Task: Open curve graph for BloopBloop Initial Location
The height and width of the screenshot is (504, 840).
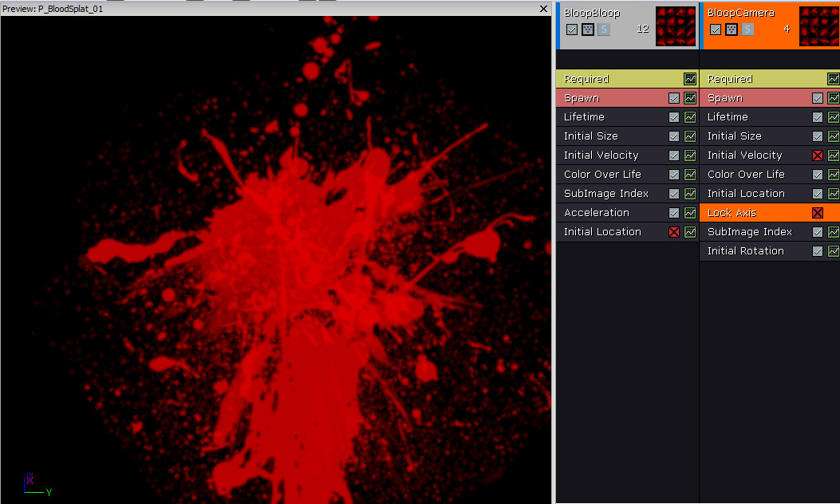Action: [x=690, y=232]
